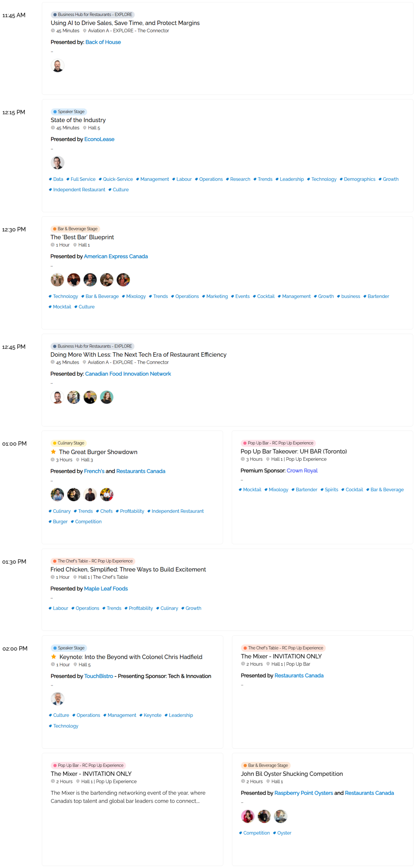Open the Canadian Food Innovation Network link
The height and width of the screenshot is (868, 419).
pyautogui.click(x=128, y=374)
